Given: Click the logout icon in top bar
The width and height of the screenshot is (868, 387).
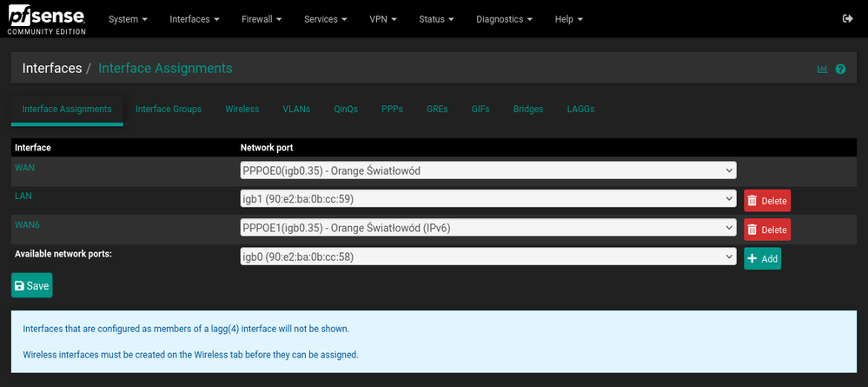Looking at the screenshot, I should (x=848, y=18).
